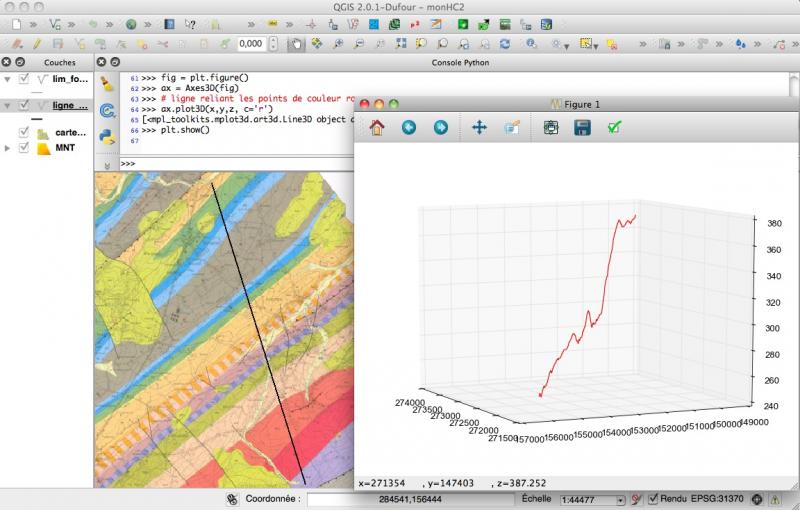
Task: Select the Zoom to rectangle tool
Action: click(x=511, y=128)
